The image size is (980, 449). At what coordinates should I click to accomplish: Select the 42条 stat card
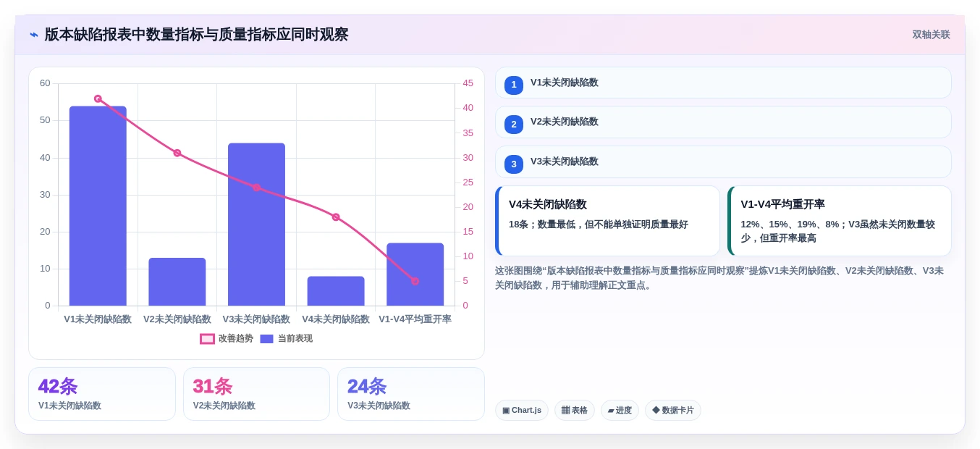coord(102,394)
